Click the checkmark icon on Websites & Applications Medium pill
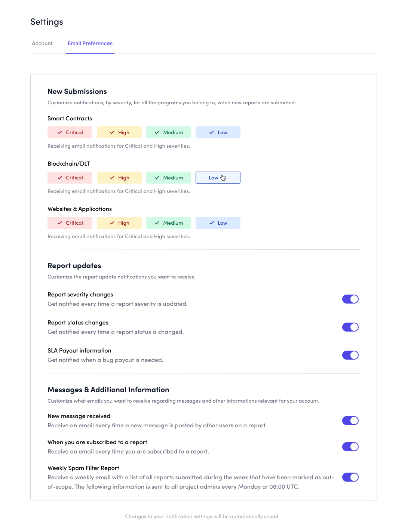The image size is (408, 532). 157,222
